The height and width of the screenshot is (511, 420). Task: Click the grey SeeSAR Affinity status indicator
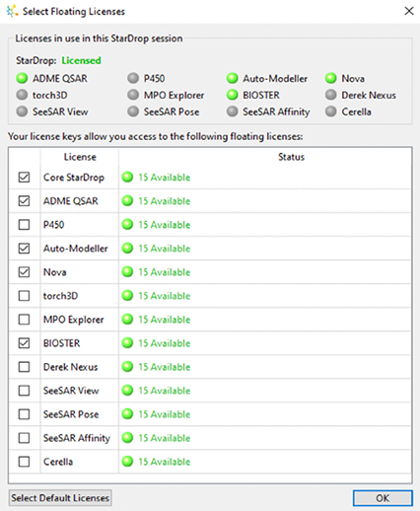click(x=232, y=111)
